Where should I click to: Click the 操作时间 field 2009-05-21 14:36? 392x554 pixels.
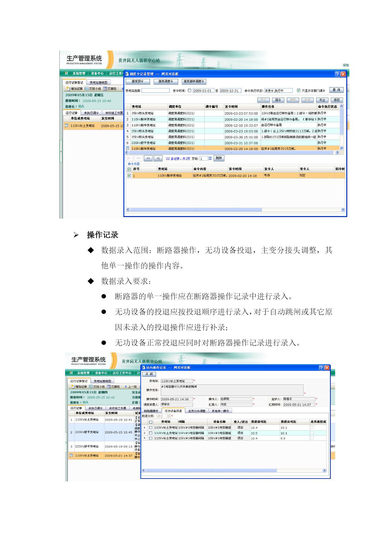(177, 399)
